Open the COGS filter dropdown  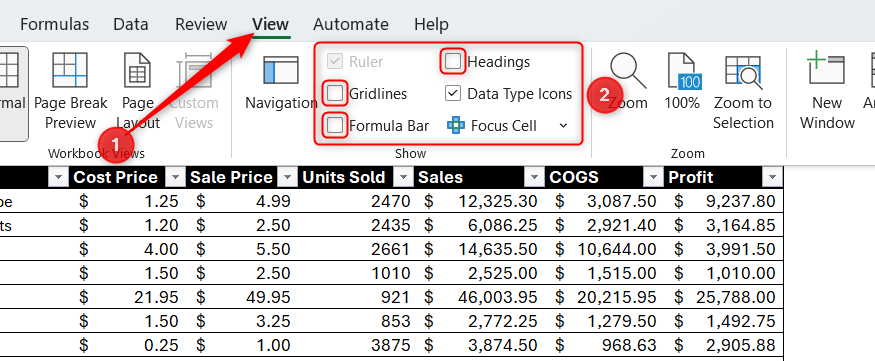click(x=653, y=178)
